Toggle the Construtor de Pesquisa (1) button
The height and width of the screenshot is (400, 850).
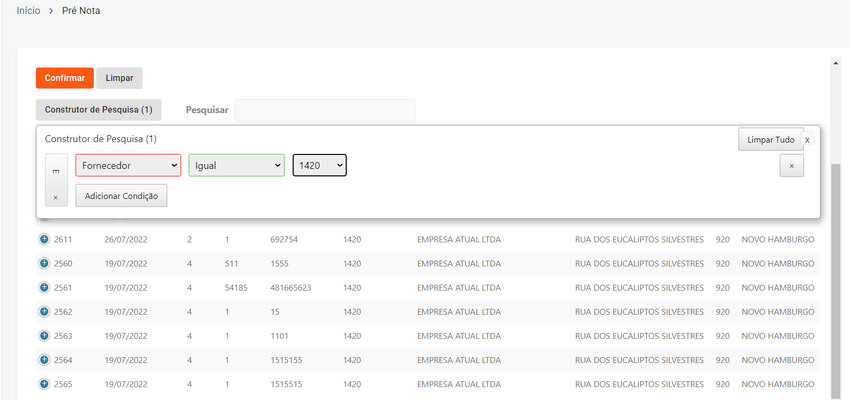tap(99, 109)
